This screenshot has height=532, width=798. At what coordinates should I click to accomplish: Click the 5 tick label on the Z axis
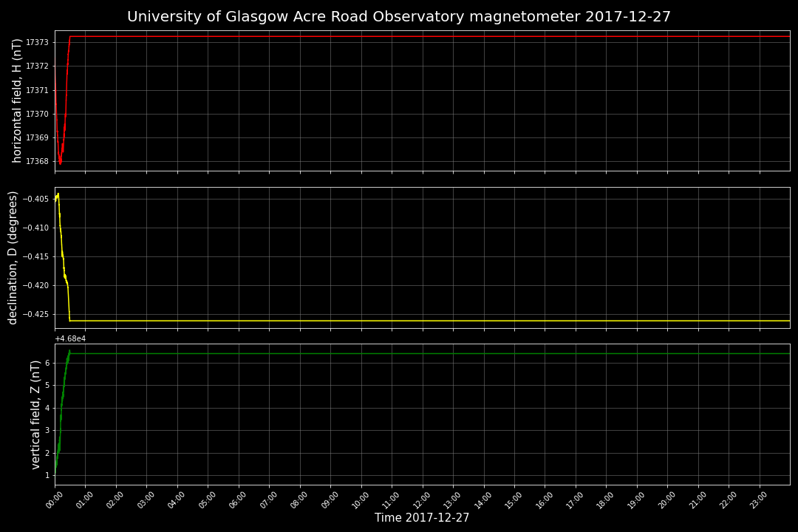click(47, 386)
